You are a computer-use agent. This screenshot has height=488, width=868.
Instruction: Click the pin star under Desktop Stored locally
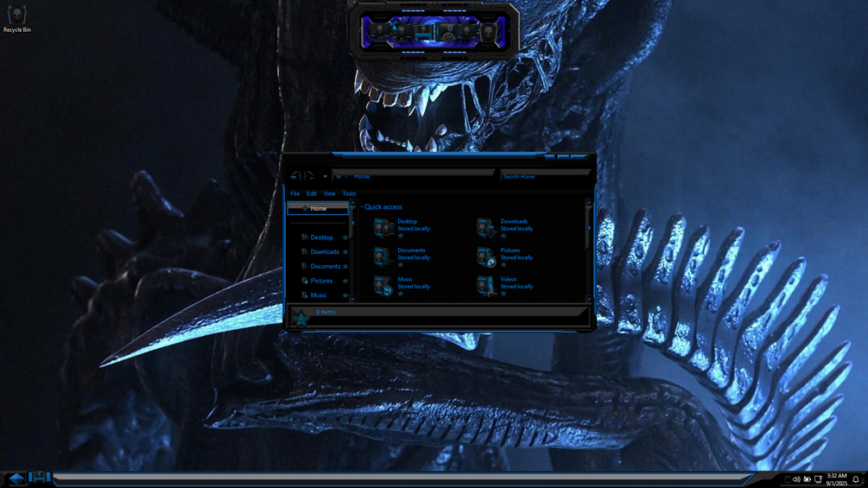pyautogui.click(x=400, y=236)
